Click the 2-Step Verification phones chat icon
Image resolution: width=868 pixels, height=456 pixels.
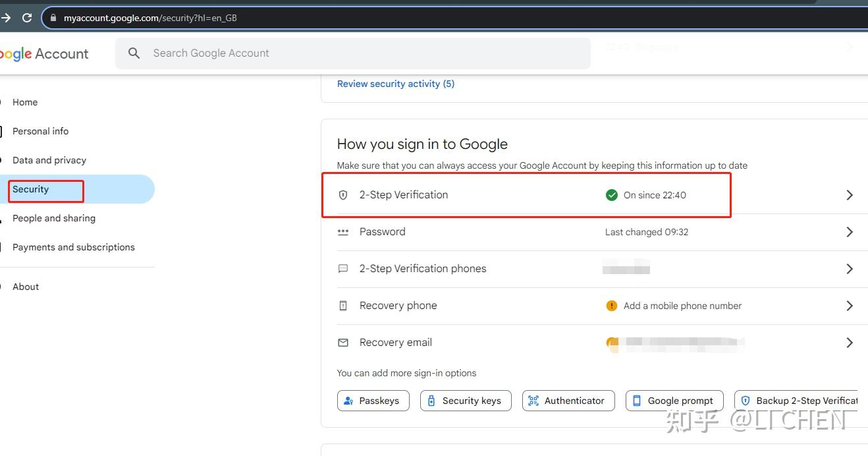[342, 268]
